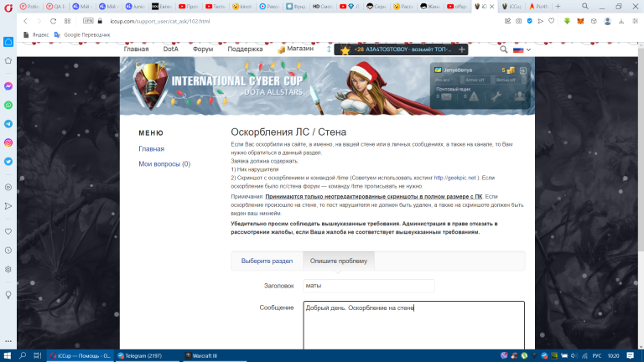This screenshot has width=644, height=362.
Task: Click into the Сообщение text area
Action: pyautogui.click(x=413, y=325)
